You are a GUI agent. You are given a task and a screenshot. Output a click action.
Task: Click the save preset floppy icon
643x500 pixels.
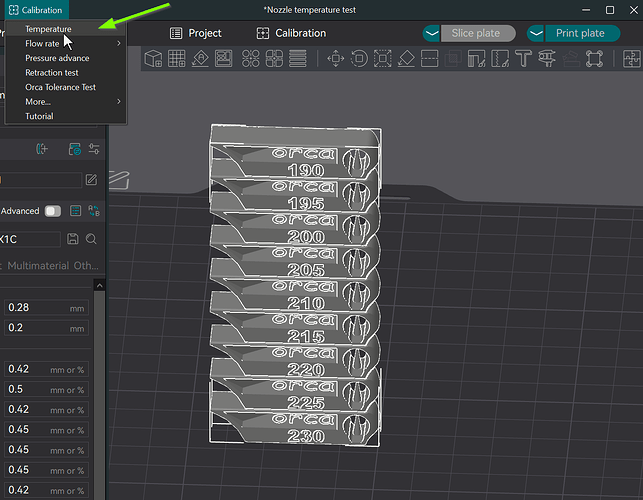[73, 239]
